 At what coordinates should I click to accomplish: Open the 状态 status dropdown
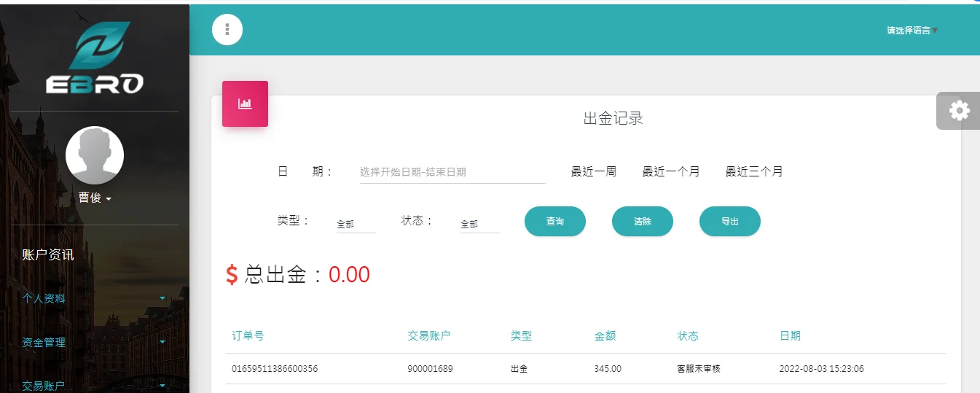pos(479,225)
